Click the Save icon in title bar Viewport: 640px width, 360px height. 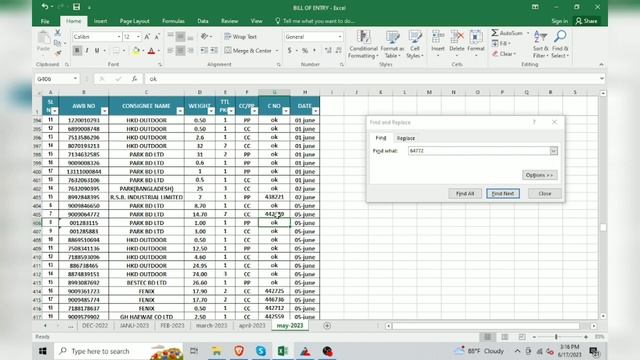(76, 7)
